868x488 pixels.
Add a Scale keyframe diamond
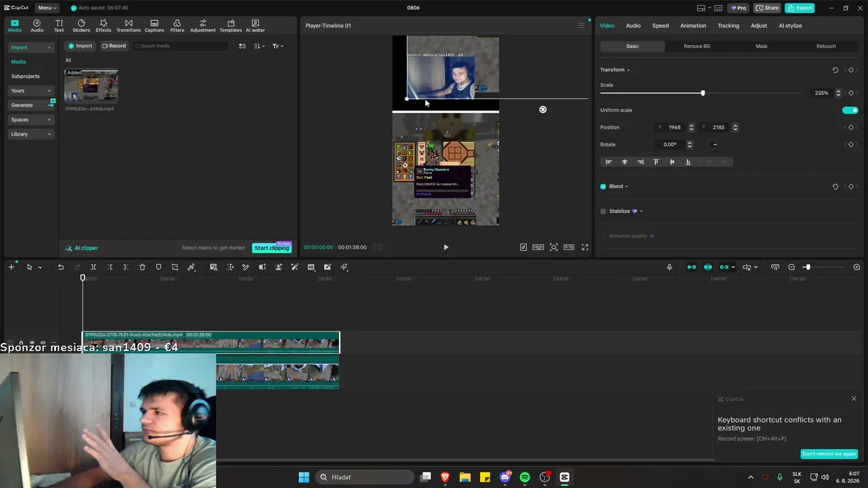click(x=851, y=93)
